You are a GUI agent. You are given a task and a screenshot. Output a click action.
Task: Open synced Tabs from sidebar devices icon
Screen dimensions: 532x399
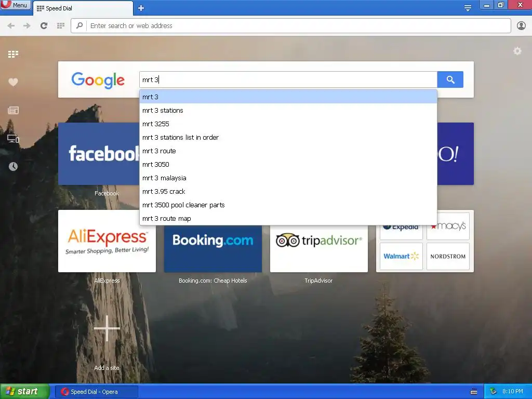13,138
